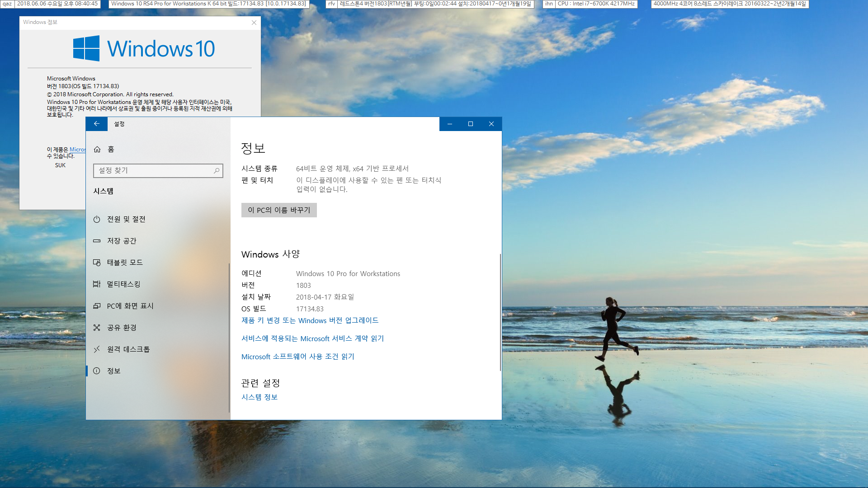Click the 1803 version value text

pyautogui.click(x=303, y=286)
